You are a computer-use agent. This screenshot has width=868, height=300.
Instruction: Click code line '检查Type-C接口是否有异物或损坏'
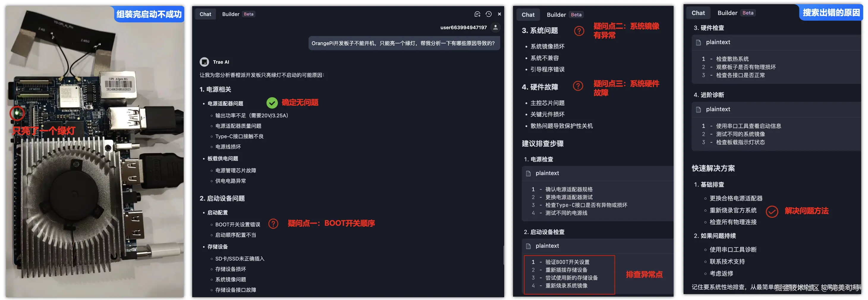(586, 205)
